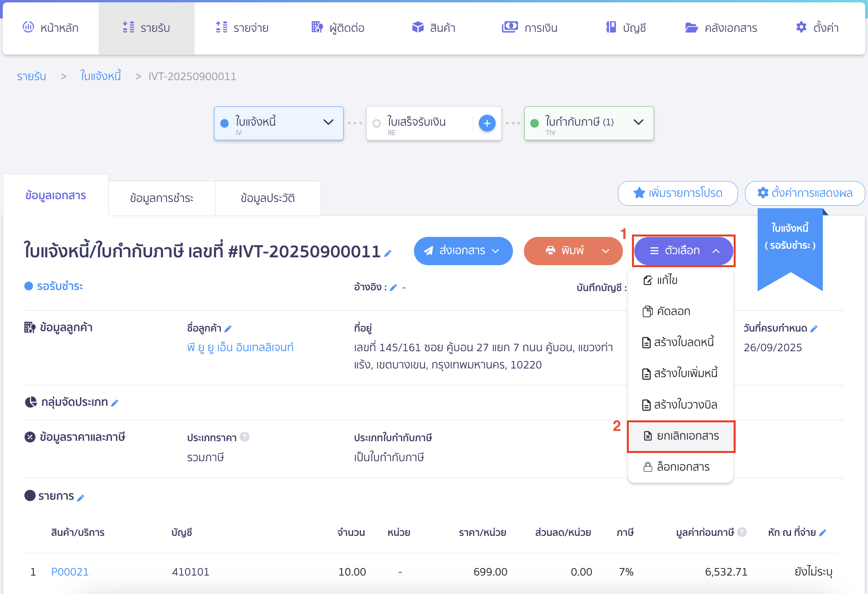
Task: Open customer link พี ยู ยู เอ็น อินเทลลิเจนท์
Action: coord(240,348)
